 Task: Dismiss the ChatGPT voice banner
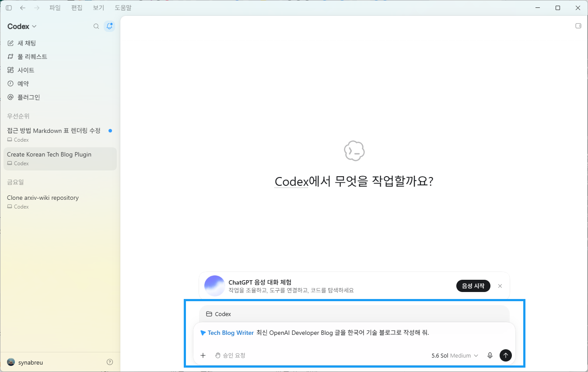[500, 286]
